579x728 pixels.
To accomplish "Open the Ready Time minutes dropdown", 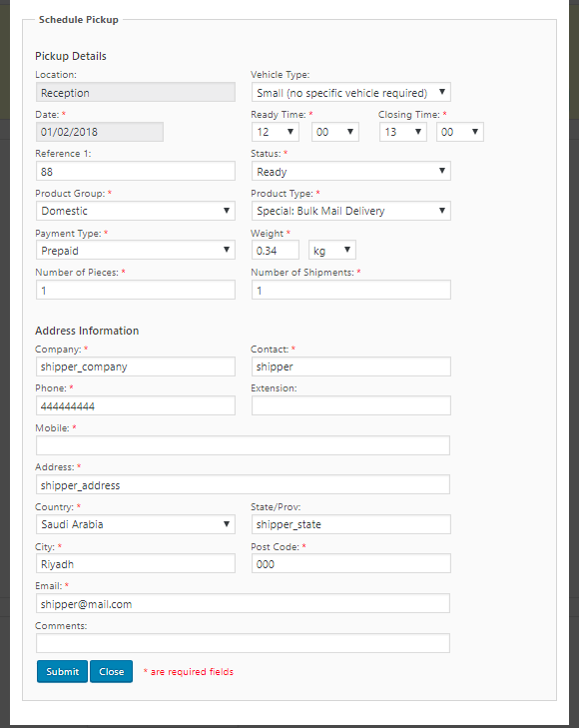I will [x=335, y=132].
